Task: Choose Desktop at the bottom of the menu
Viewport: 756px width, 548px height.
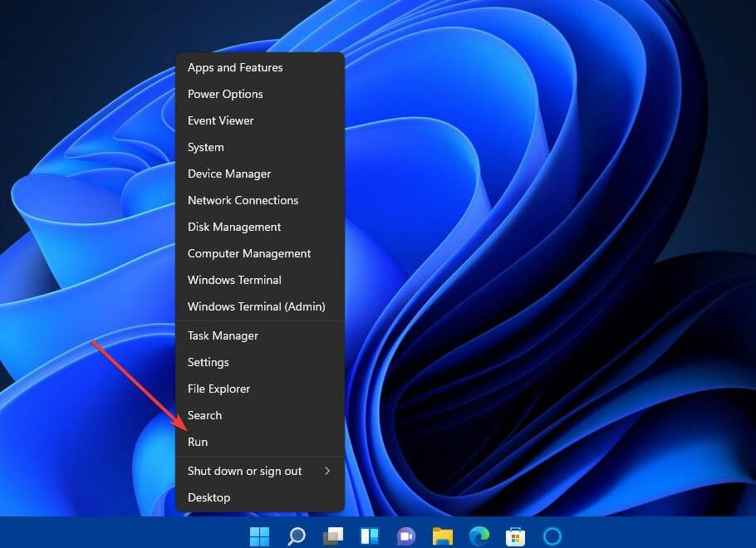Action: (209, 497)
